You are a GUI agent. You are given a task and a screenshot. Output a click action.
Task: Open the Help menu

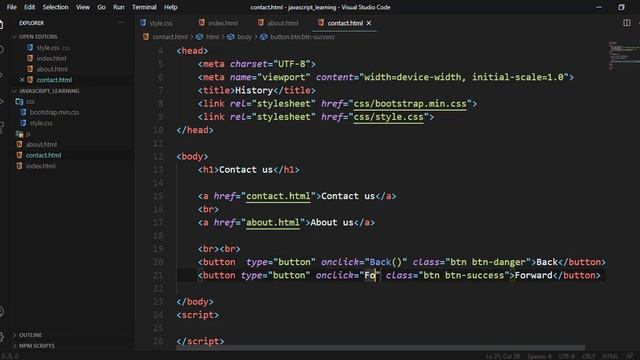pos(171,7)
